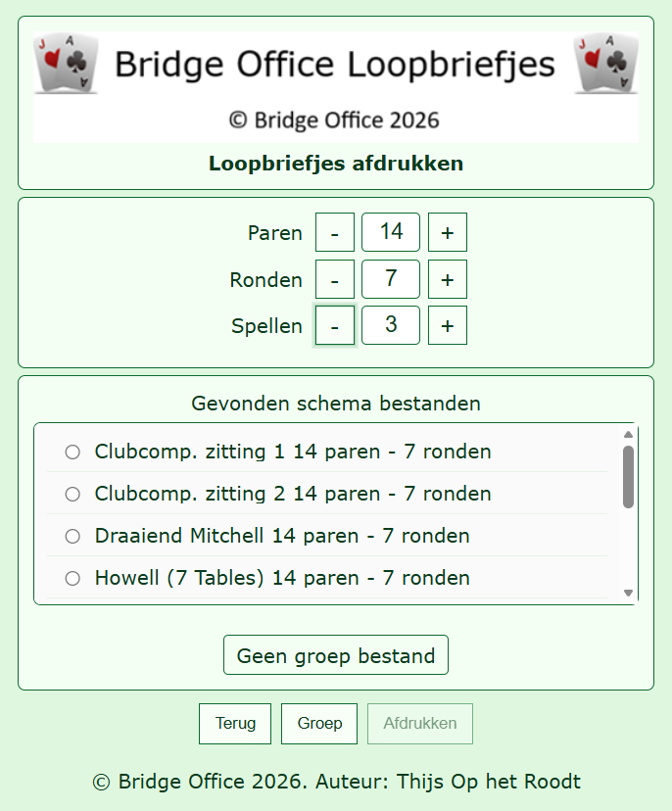Viewport: 672px width, 811px height.
Task: Go back with the Terug button
Action: [235, 724]
